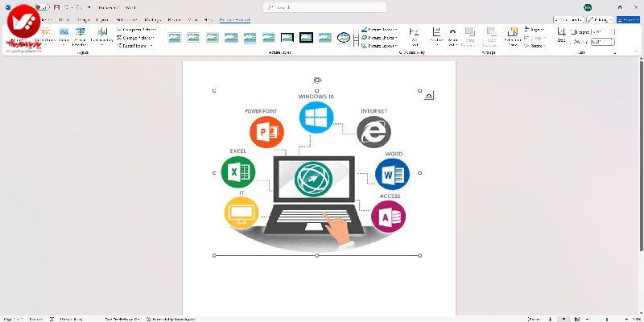Open the Mailings tab

click(x=152, y=19)
